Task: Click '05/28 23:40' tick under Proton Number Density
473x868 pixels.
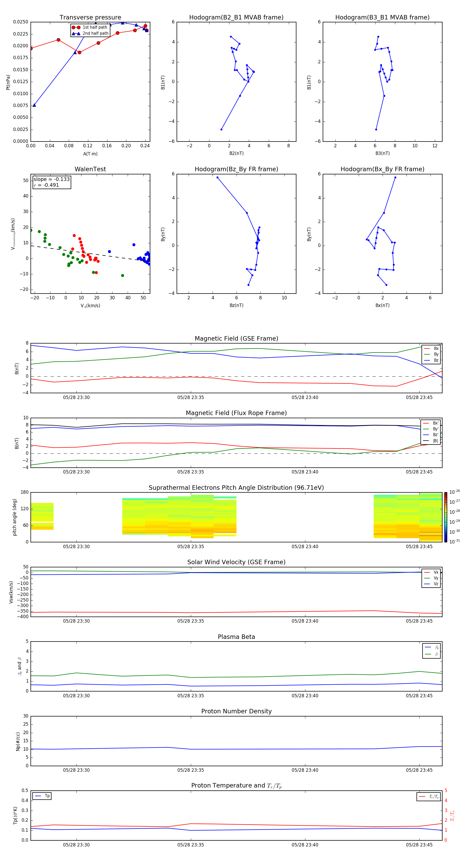Action: (x=305, y=770)
